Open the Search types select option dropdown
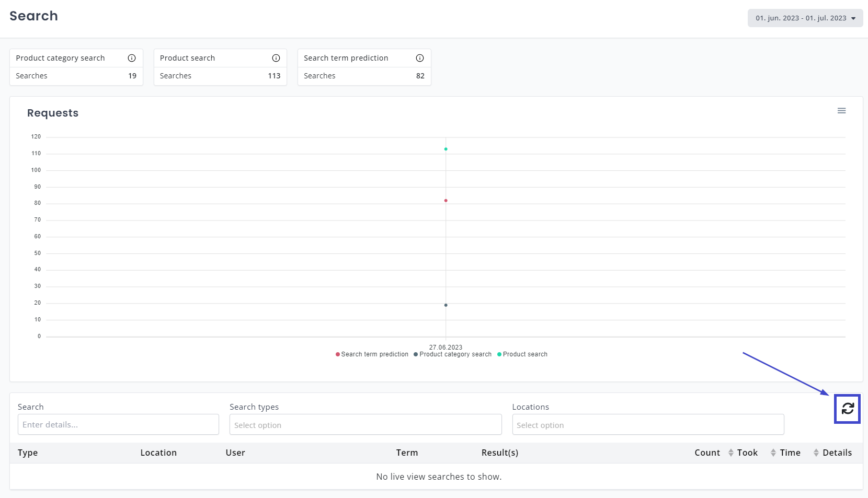The height and width of the screenshot is (498, 868). [365, 424]
